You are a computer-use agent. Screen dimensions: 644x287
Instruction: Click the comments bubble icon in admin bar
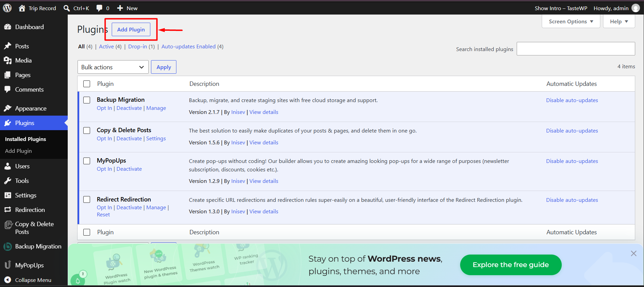click(x=99, y=8)
